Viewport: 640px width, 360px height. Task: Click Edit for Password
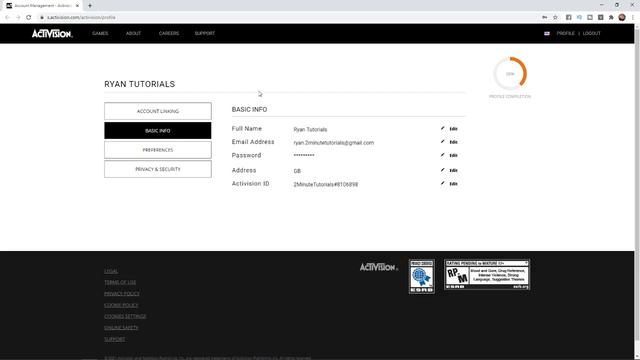coord(453,156)
